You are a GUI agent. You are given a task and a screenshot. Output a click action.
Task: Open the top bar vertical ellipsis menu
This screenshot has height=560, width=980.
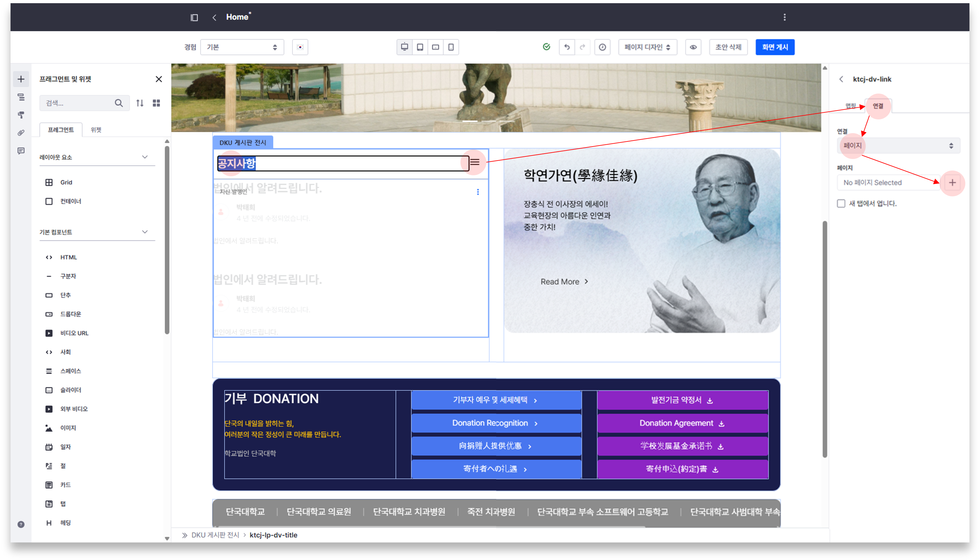[x=784, y=17]
